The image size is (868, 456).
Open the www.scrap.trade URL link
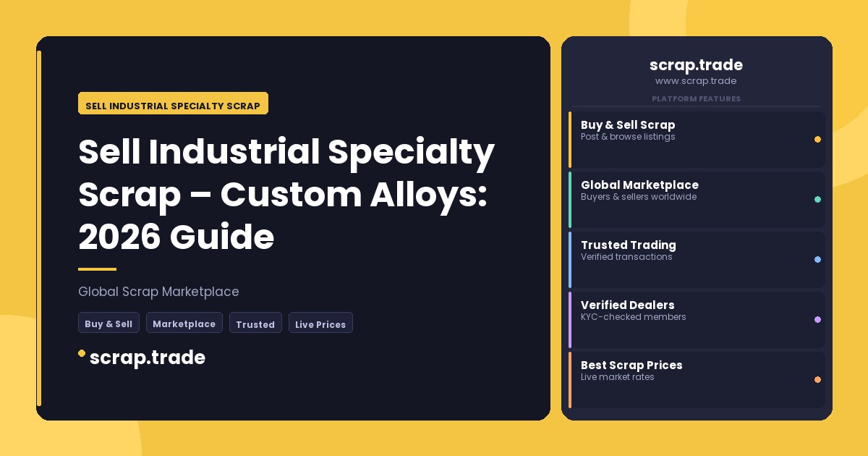696,81
